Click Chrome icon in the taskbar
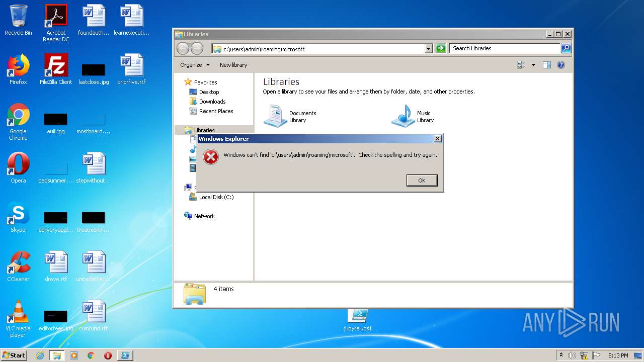The width and height of the screenshot is (644, 362). click(91, 355)
